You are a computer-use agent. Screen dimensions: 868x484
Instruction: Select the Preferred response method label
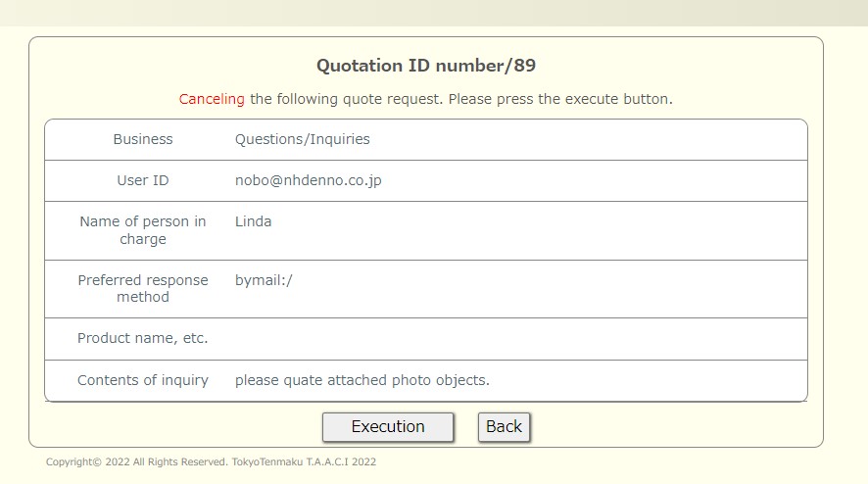pyautogui.click(x=143, y=288)
